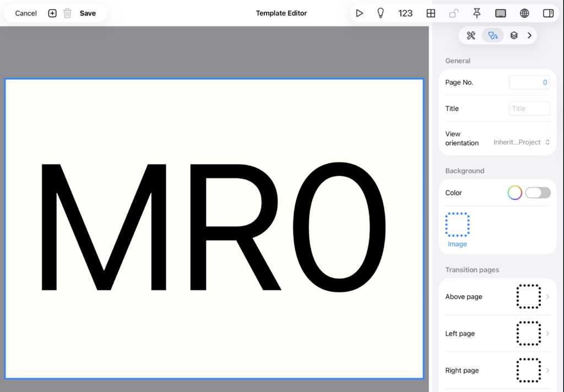Toggle the sidebar panel icon
Screen dimensions: 564x392
(x=548, y=13)
